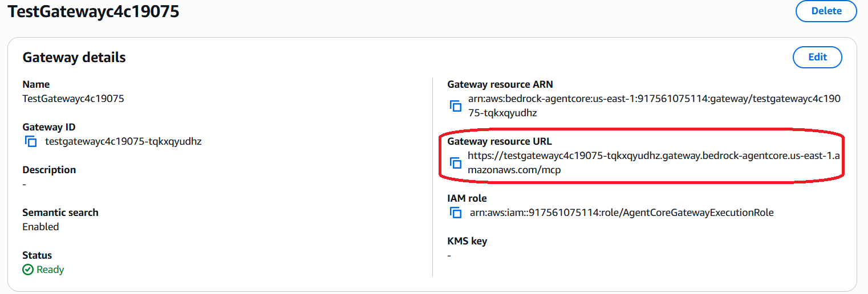Click the Semantic search label

click(x=60, y=213)
